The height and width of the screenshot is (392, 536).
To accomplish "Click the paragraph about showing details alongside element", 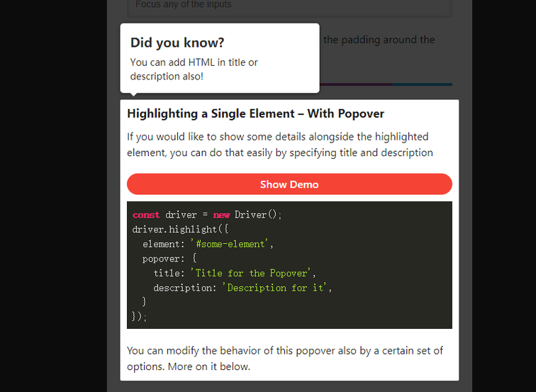I will click(x=279, y=145).
